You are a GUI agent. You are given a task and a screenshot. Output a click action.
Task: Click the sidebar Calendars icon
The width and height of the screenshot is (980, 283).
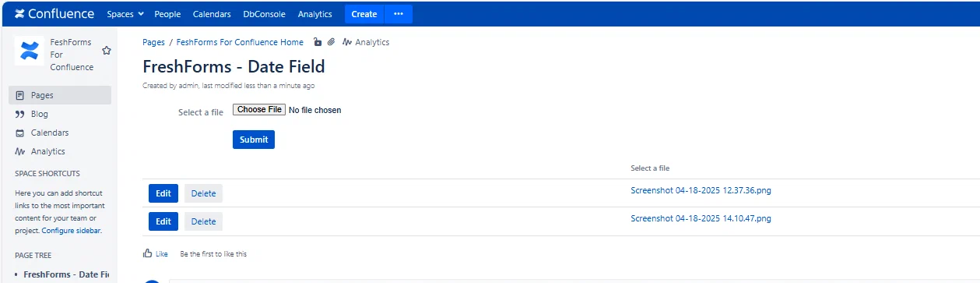click(20, 133)
